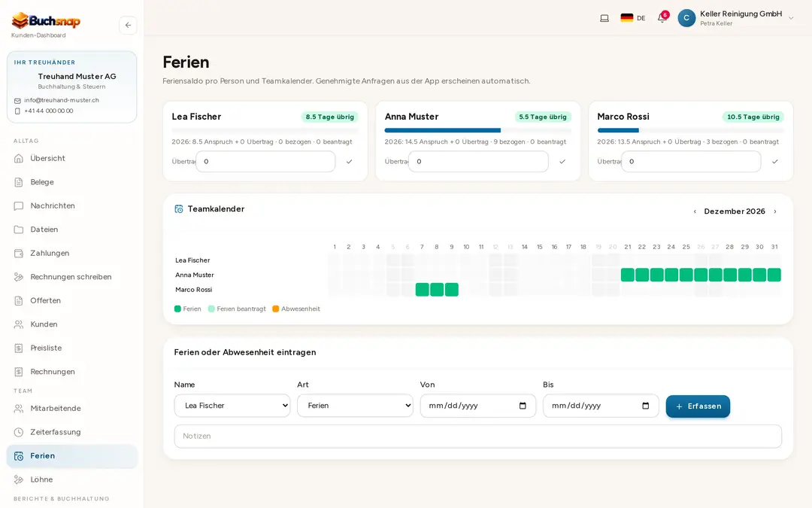Click Marco Rossi's green cell on day 8

[x=437, y=290]
